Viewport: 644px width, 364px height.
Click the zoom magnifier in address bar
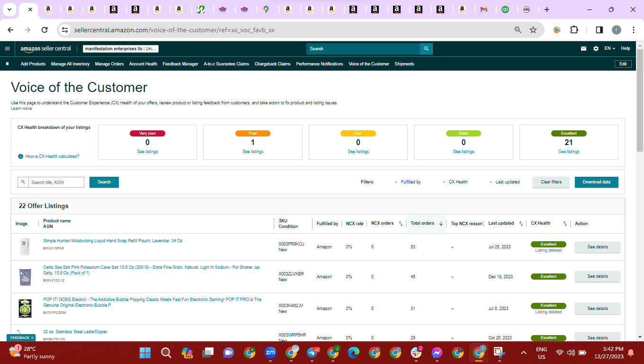518,30
